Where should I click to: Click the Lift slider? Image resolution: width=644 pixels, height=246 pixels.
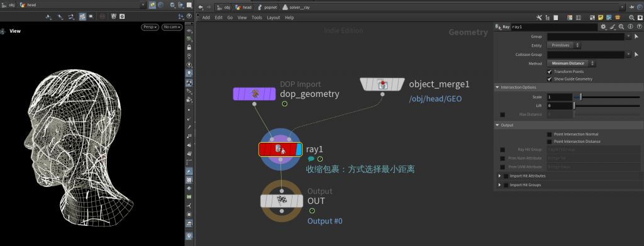pos(608,106)
